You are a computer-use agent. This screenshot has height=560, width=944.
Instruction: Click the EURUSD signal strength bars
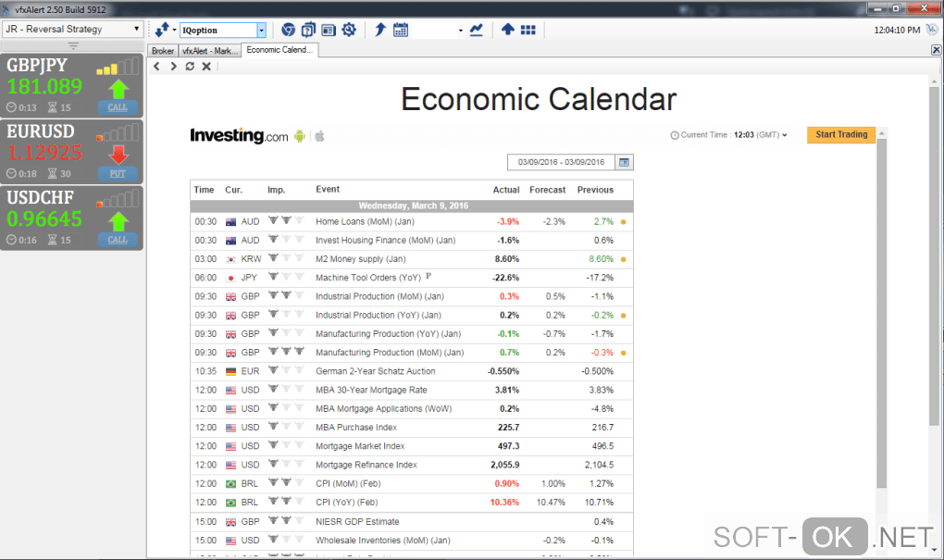(x=118, y=133)
